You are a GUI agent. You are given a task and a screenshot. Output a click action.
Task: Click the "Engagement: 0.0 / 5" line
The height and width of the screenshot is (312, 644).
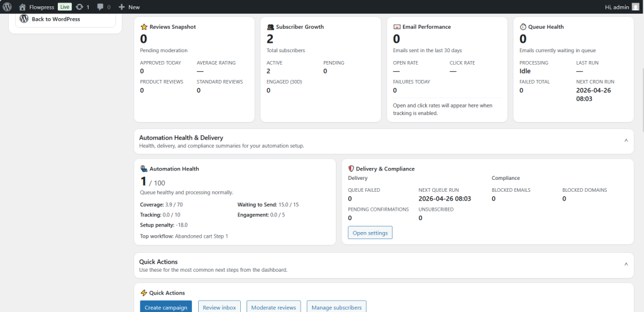point(261,214)
